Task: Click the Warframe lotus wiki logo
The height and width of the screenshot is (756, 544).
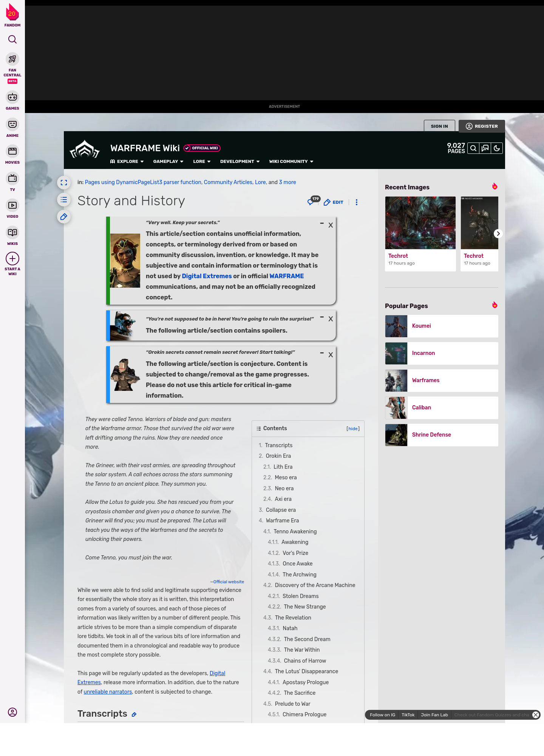Action: (x=85, y=150)
